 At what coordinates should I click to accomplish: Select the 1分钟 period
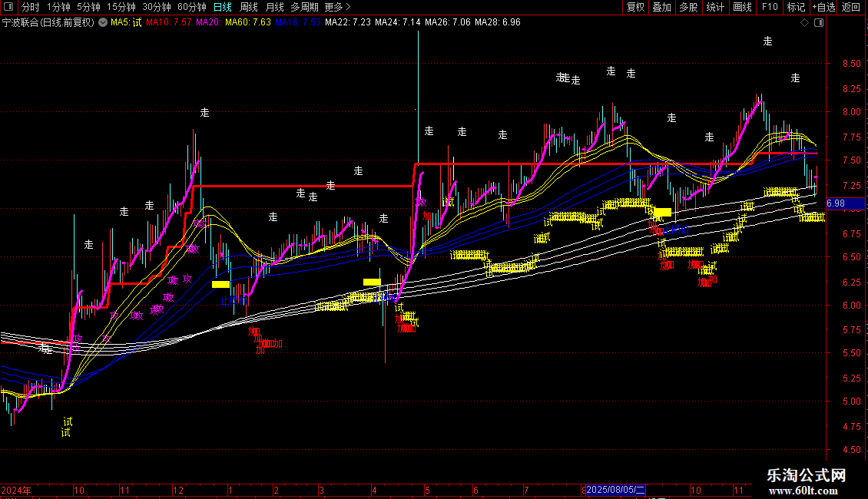click(x=58, y=7)
